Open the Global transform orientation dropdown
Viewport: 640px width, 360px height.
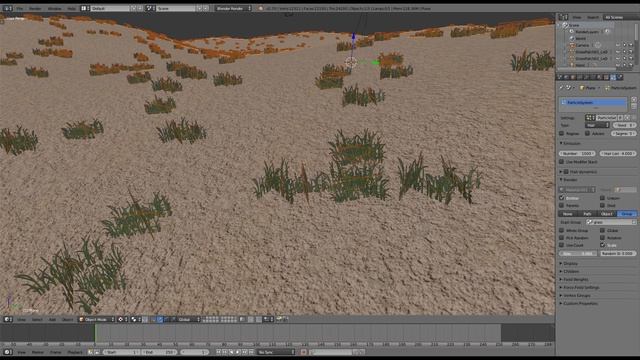189,320
